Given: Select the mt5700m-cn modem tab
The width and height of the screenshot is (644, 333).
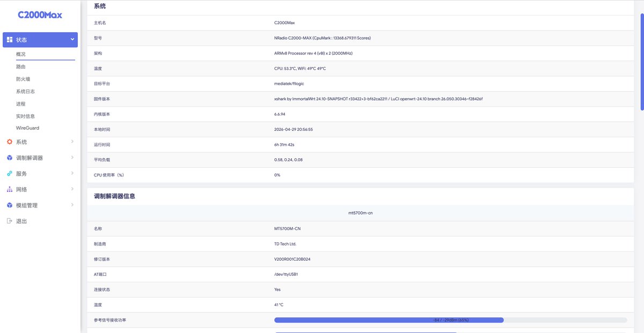Looking at the screenshot, I should (360, 213).
